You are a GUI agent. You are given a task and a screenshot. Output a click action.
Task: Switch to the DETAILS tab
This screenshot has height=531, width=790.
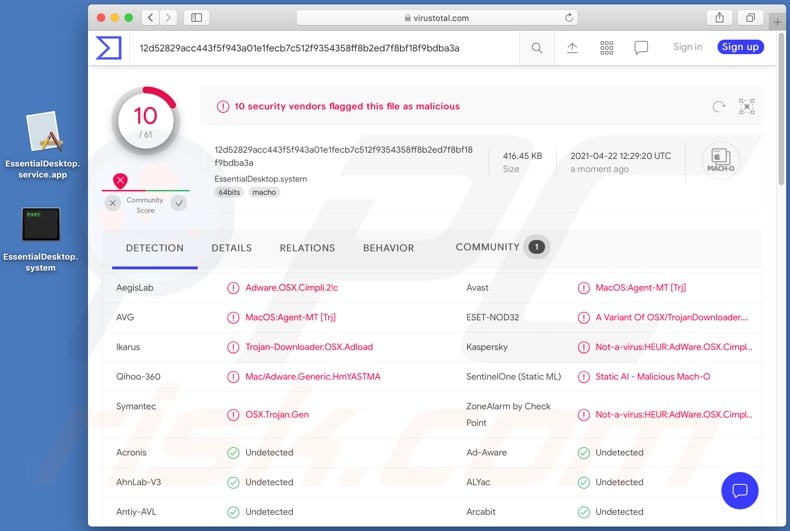point(231,248)
